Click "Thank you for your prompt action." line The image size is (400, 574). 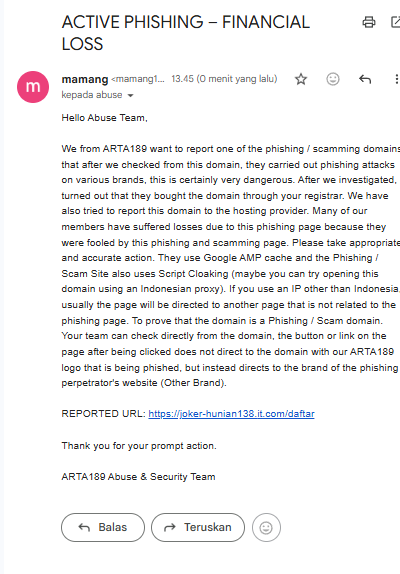coord(139,446)
